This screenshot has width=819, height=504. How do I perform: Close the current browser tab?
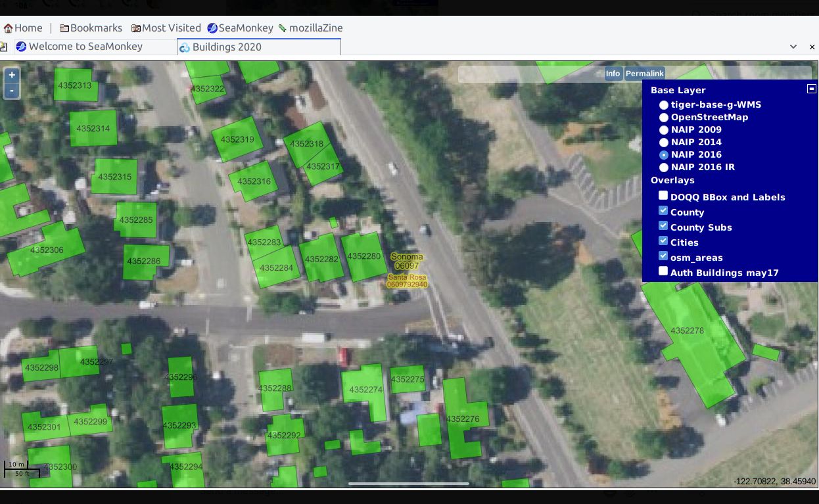812,47
